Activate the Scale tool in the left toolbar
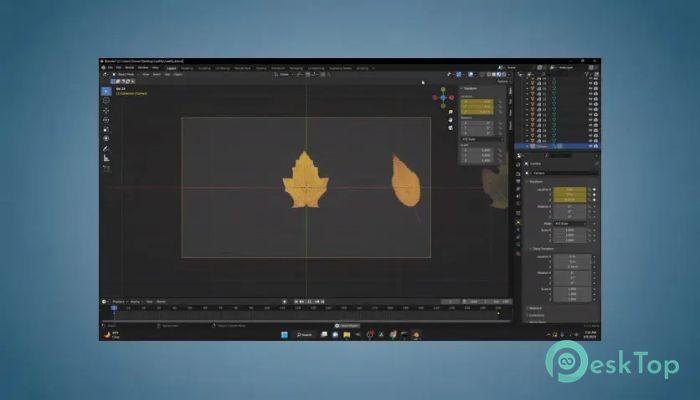 106,129
